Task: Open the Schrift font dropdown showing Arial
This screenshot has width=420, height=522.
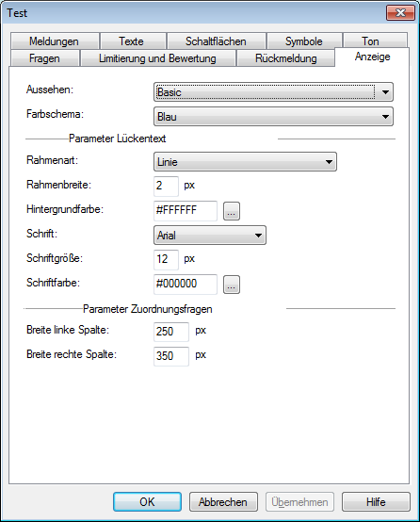Action: [210, 236]
